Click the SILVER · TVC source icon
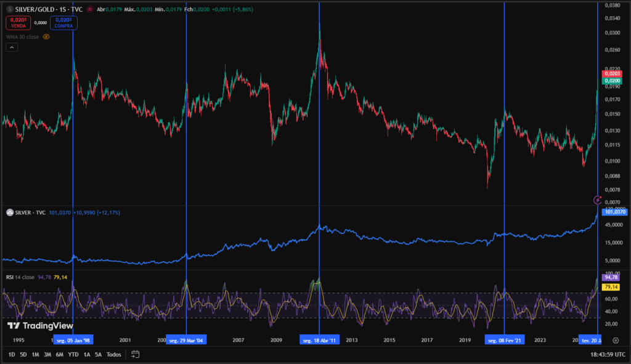This screenshot has height=364, width=631. (9, 212)
